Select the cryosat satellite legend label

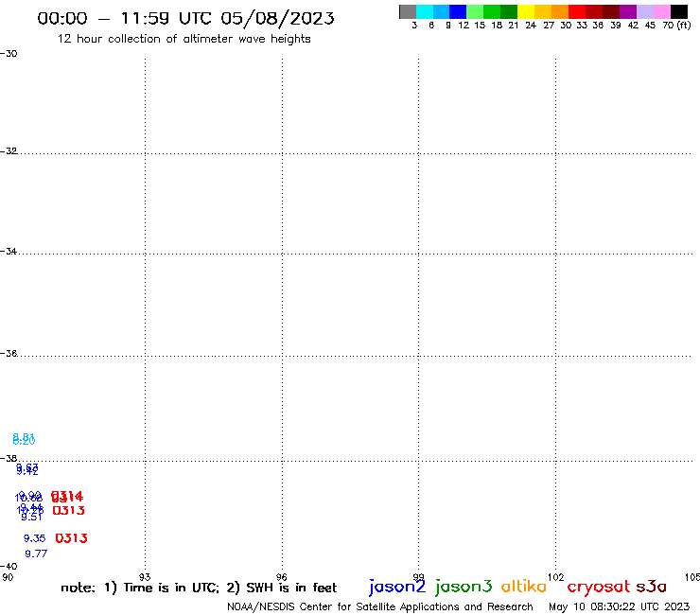pos(599,587)
